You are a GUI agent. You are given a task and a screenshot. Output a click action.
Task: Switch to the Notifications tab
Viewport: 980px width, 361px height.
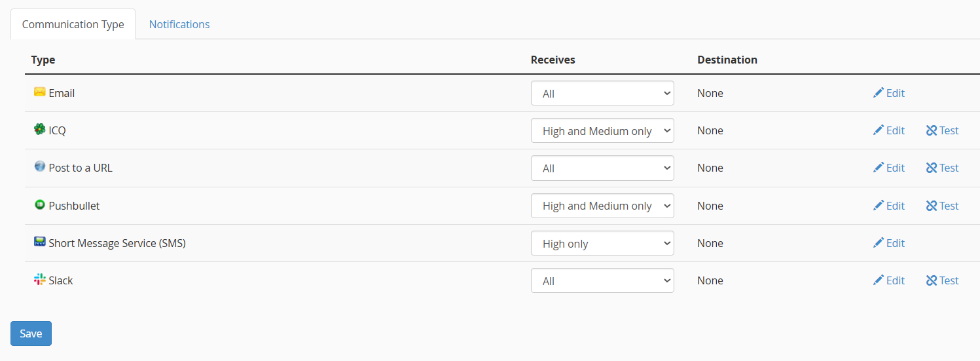point(179,24)
